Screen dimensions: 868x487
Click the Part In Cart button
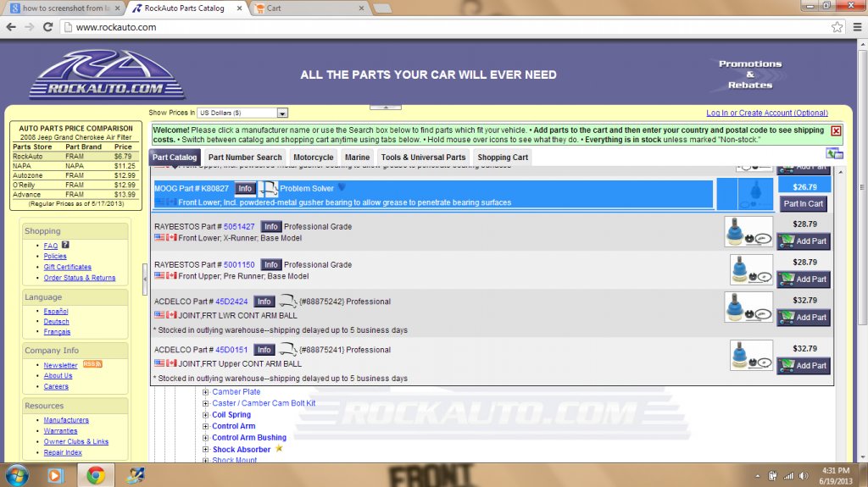pyautogui.click(x=804, y=203)
